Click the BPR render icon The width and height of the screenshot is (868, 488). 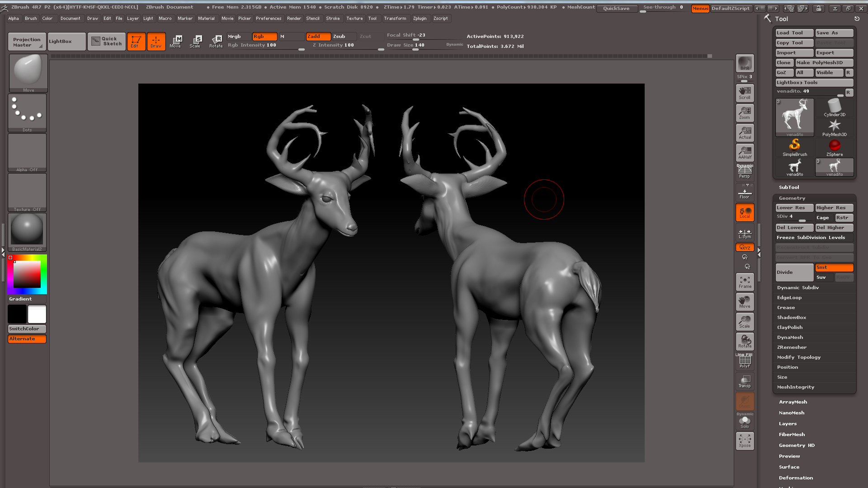(745, 63)
